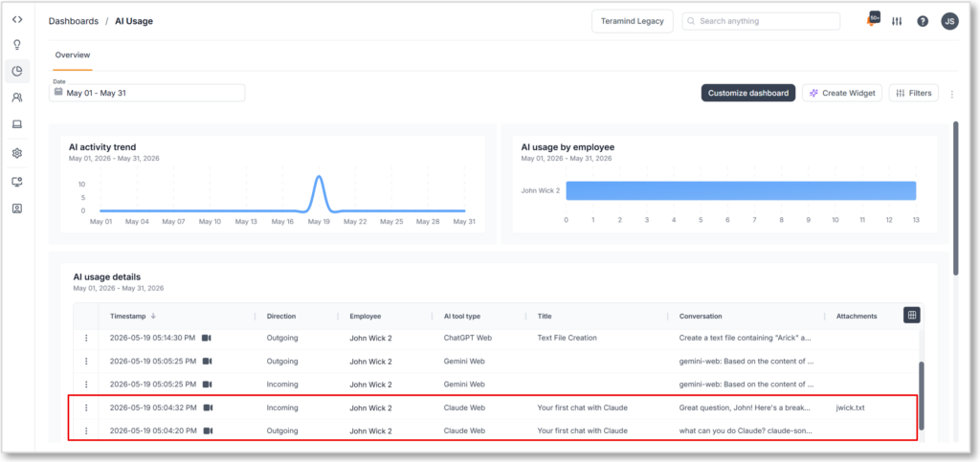Screen dimensions: 980x462
Task: Open row menu for 05:04:32 PM Claude entry
Action: (86, 407)
